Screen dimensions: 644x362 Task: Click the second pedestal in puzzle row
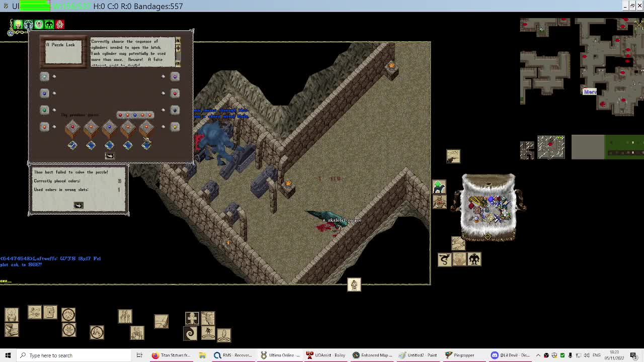point(91,129)
